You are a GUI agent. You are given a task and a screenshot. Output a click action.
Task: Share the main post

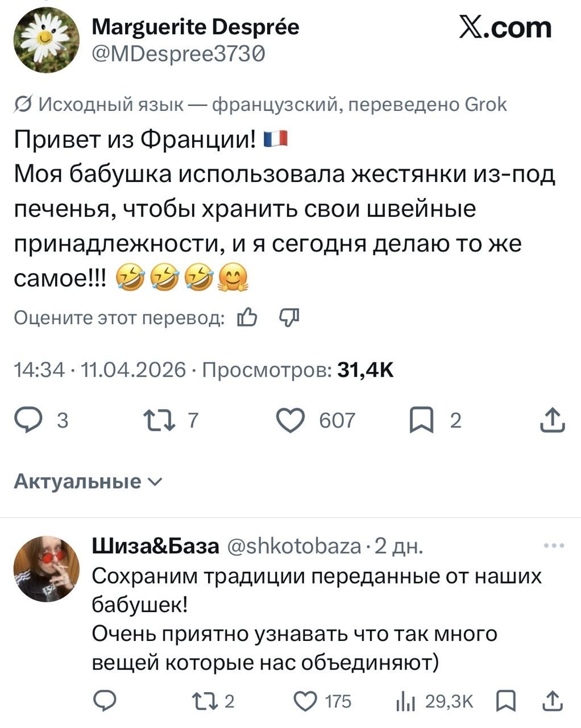click(553, 421)
